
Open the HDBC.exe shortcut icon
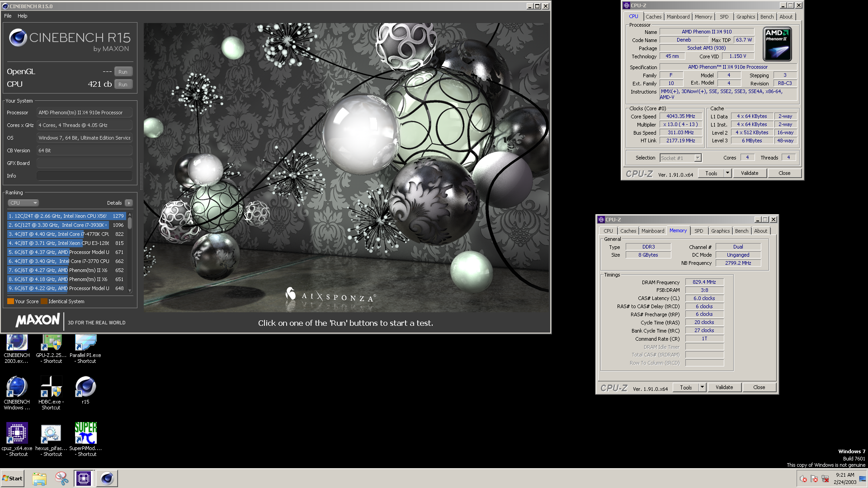pyautogui.click(x=51, y=393)
